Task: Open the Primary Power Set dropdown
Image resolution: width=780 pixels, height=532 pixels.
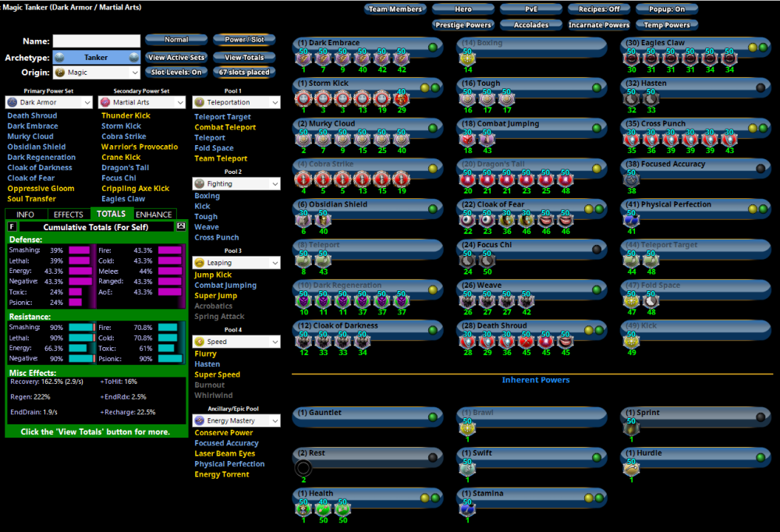Action: tap(48, 102)
